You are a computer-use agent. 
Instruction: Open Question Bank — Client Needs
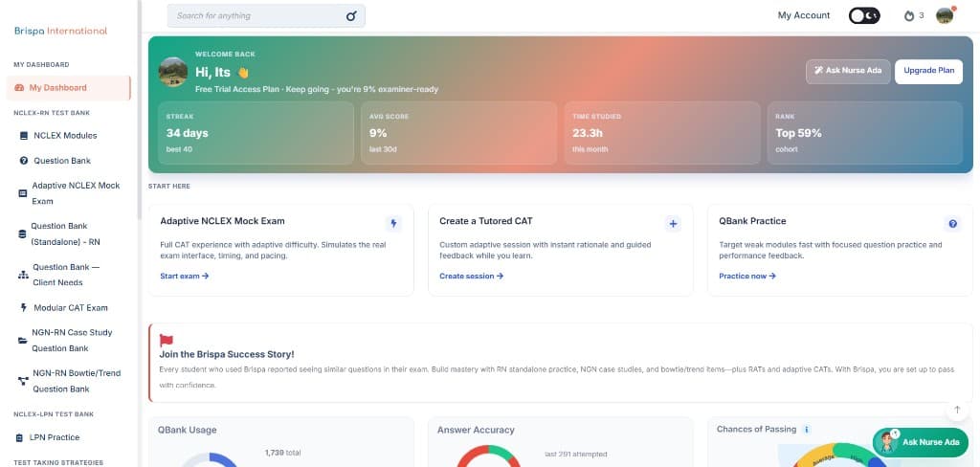tap(66, 275)
